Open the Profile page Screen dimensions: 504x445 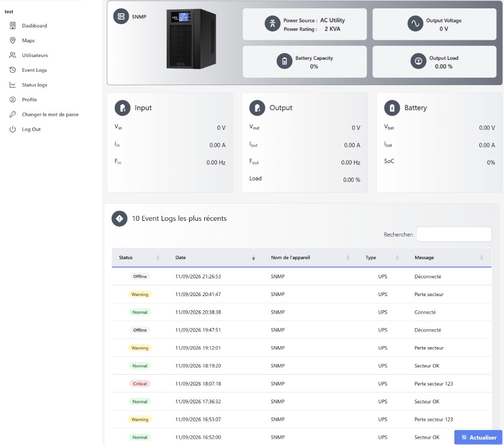point(29,99)
